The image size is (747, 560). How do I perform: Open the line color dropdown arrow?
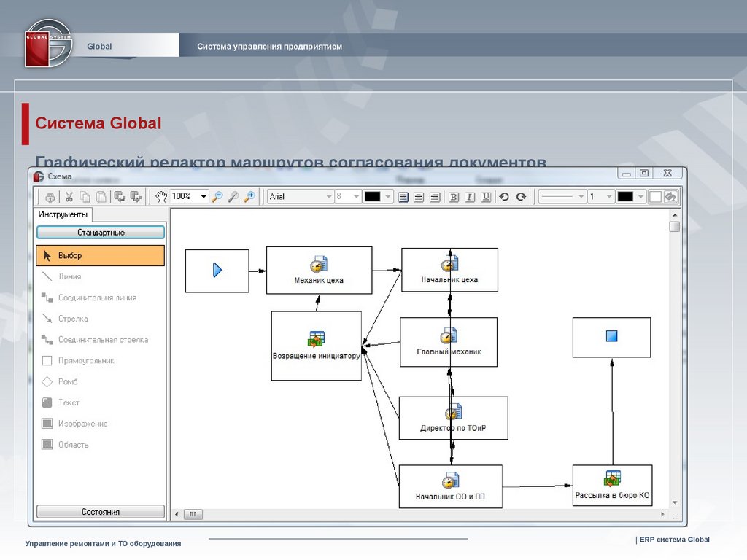tap(640, 197)
